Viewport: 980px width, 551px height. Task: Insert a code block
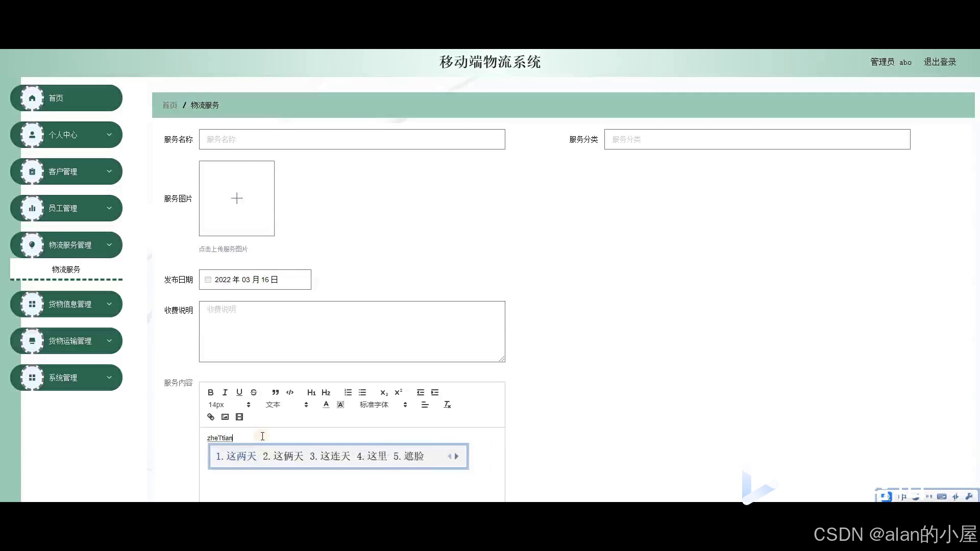290,392
